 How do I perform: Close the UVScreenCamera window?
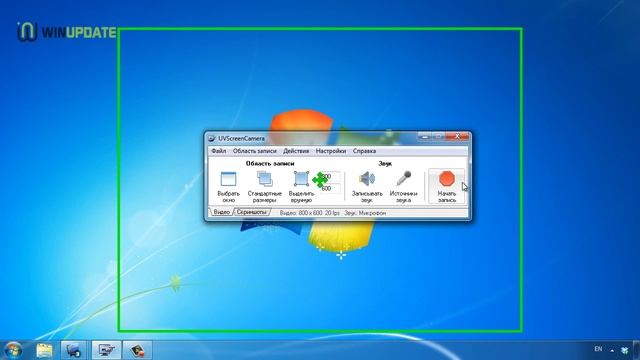click(x=457, y=136)
